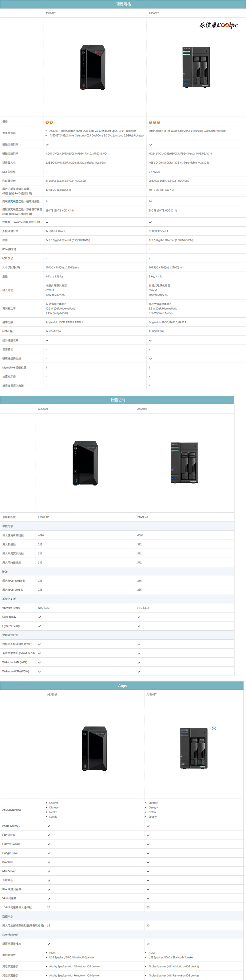
Task: Click the iSCSI group header row
Action: pos(117,571)
